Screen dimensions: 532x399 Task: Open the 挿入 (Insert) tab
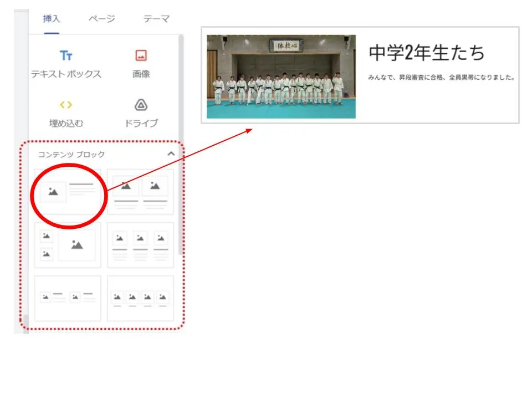click(52, 19)
